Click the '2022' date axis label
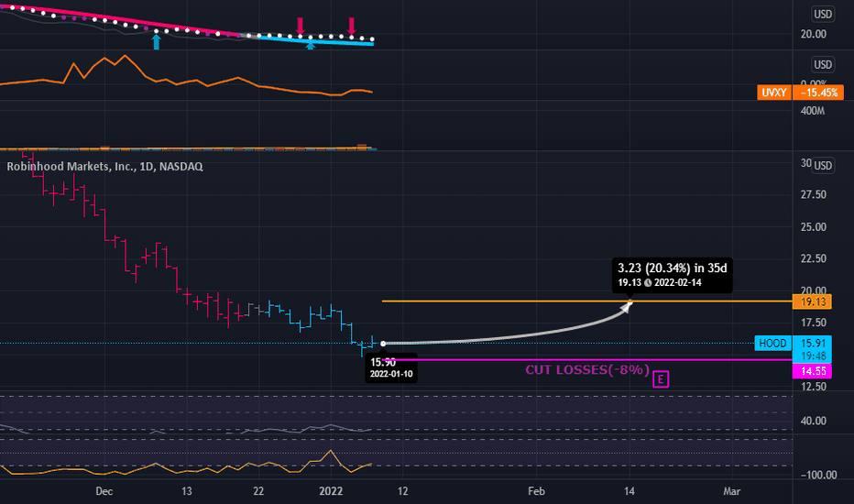The image size is (854, 504). pyautogui.click(x=331, y=491)
